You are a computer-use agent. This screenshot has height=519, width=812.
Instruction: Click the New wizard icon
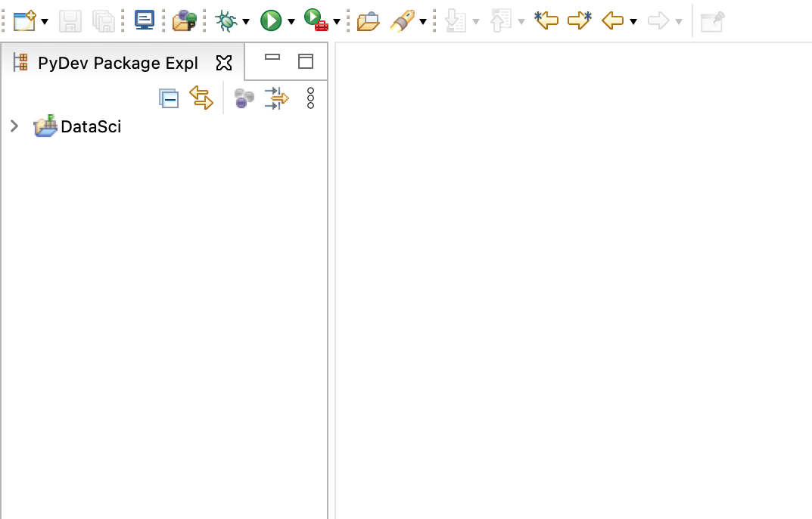tap(25, 20)
